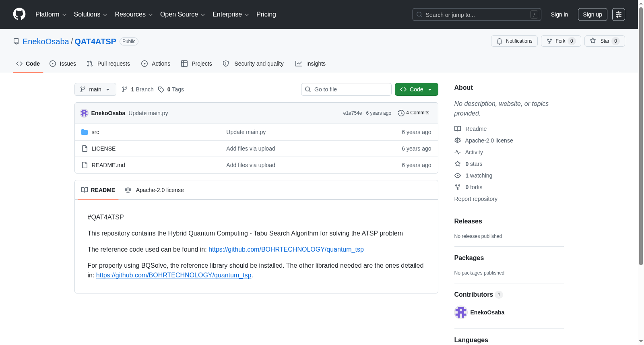Click EnekoOsaba avatar in the commit row
644x345 pixels.
tap(84, 113)
